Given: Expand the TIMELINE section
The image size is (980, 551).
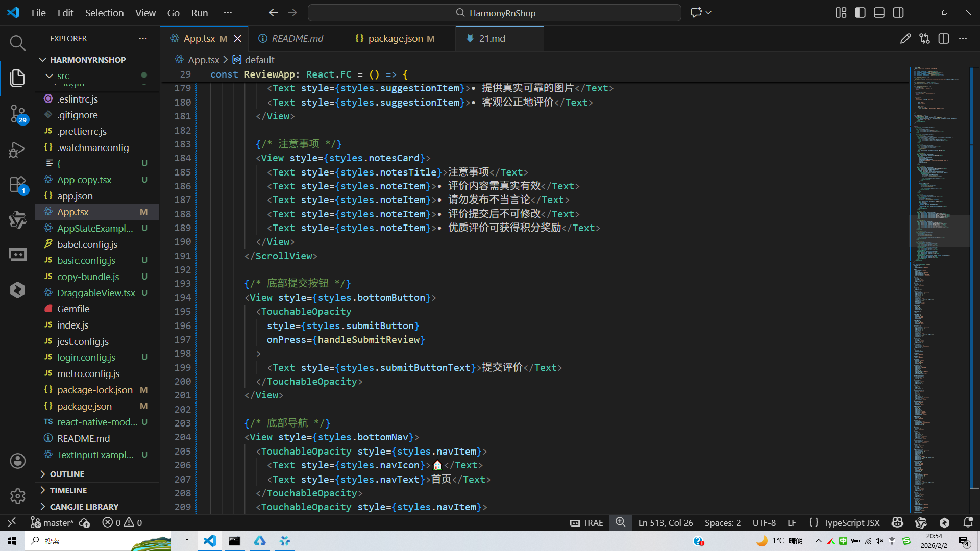Looking at the screenshot, I should [68, 490].
